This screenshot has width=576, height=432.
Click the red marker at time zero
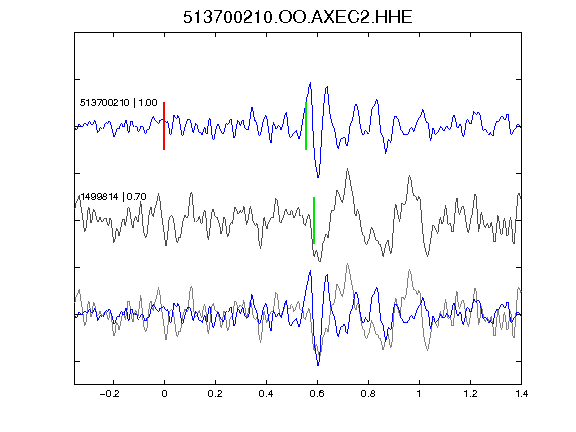pyautogui.click(x=164, y=126)
